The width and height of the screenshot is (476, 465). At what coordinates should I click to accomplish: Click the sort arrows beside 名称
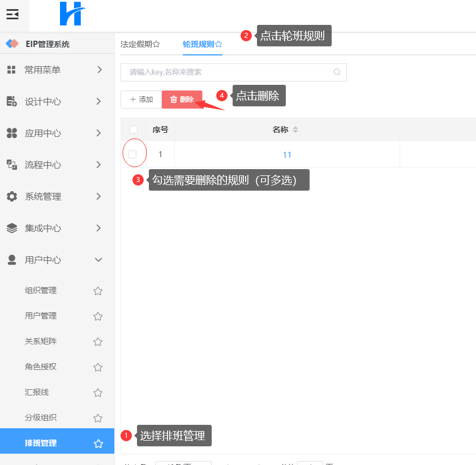coord(295,130)
